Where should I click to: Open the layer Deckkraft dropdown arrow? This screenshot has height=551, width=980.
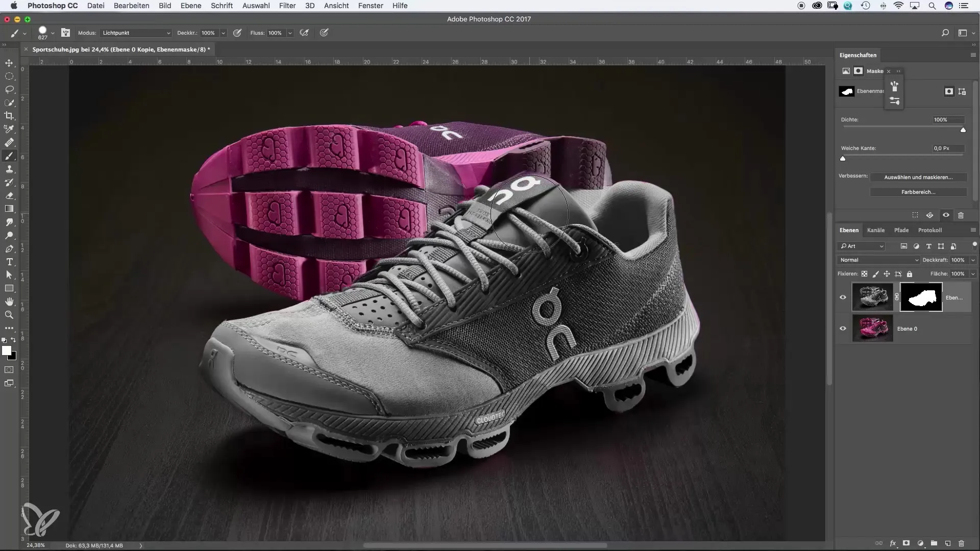coord(972,260)
